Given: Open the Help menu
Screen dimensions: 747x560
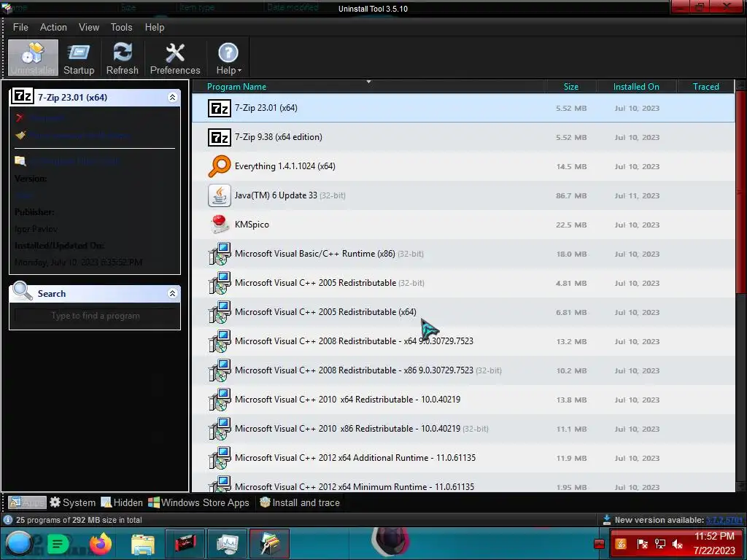Looking at the screenshot, I should tap(155, 27).
